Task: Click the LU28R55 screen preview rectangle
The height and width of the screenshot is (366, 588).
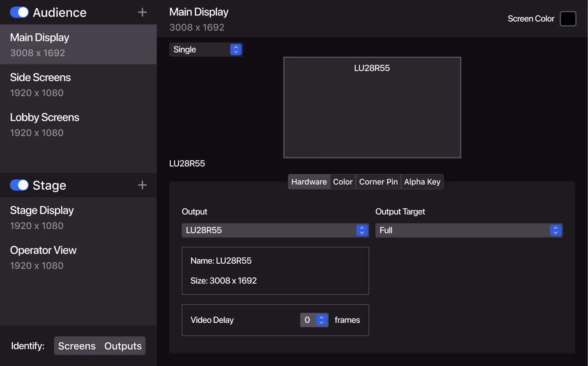Action: click(x=372, y=108)
